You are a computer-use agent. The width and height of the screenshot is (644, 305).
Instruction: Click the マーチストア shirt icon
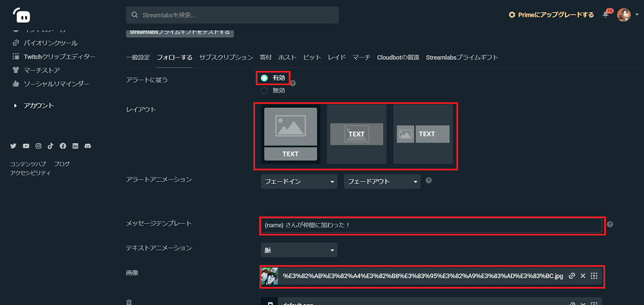click(x=16, y=70)
